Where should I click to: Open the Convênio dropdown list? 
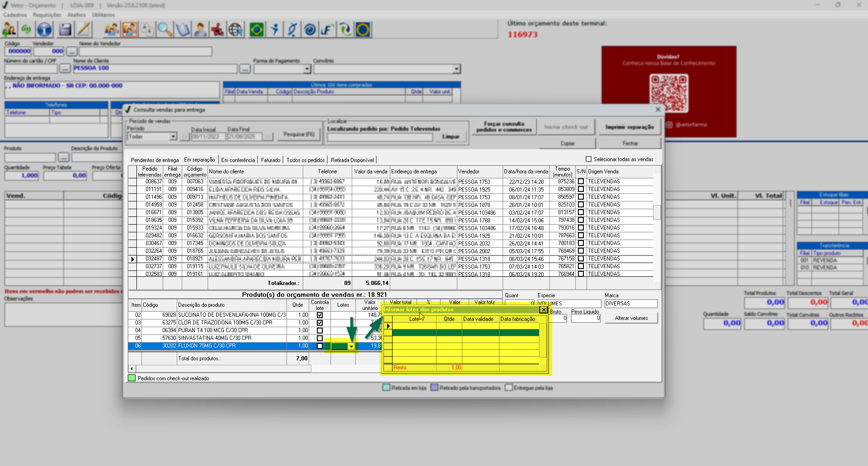click(x=456, y=69)
